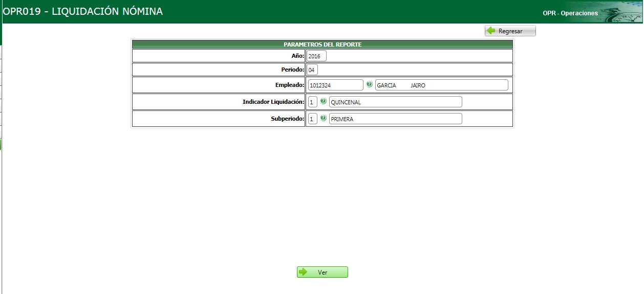Select the Periodo field containing 04
644x294 pixels.
coord(312,70)
